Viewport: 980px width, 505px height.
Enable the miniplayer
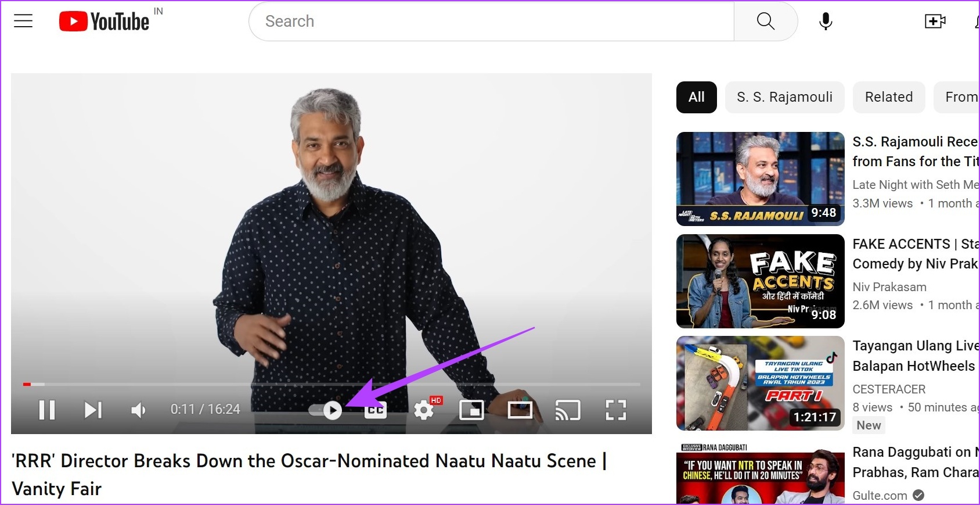tap(471, 410)
